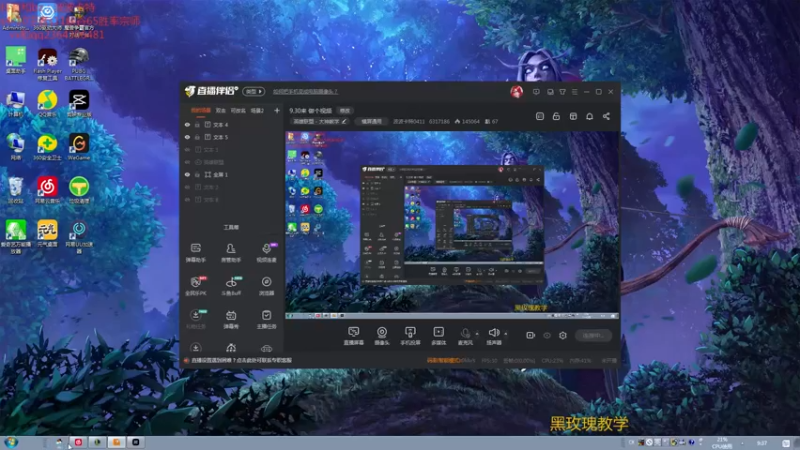Open the 弹幕秀 tool

(x=231, y=319)
